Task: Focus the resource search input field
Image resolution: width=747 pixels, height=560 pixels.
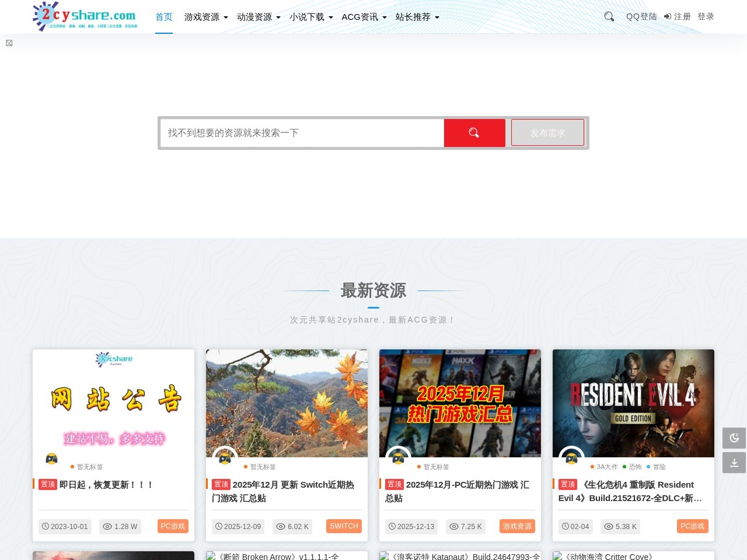Action: (x=302, y=133)
